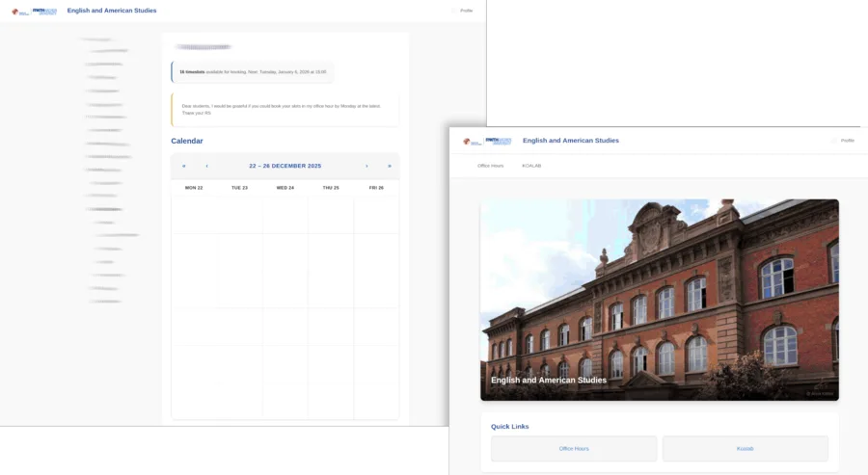The image size is (868, 475).
Task: Jump back with the double-left arrow in calendar
Action: 184,166
